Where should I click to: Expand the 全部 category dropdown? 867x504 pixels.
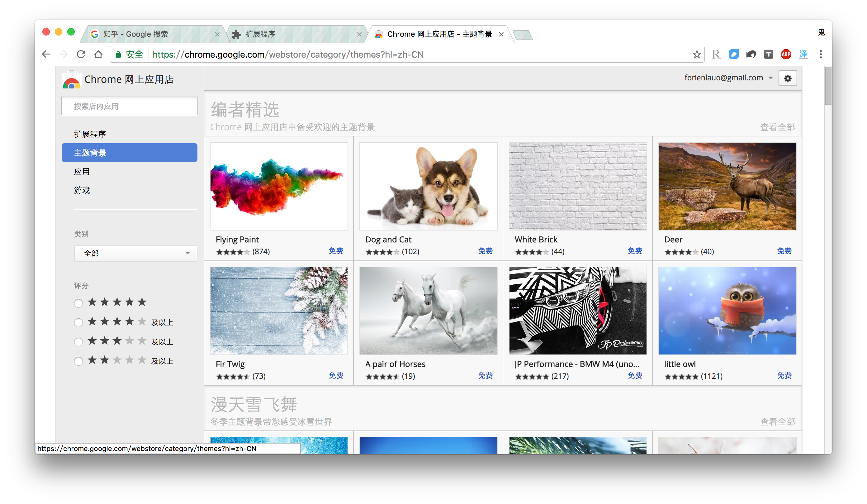tap(135, 253)
